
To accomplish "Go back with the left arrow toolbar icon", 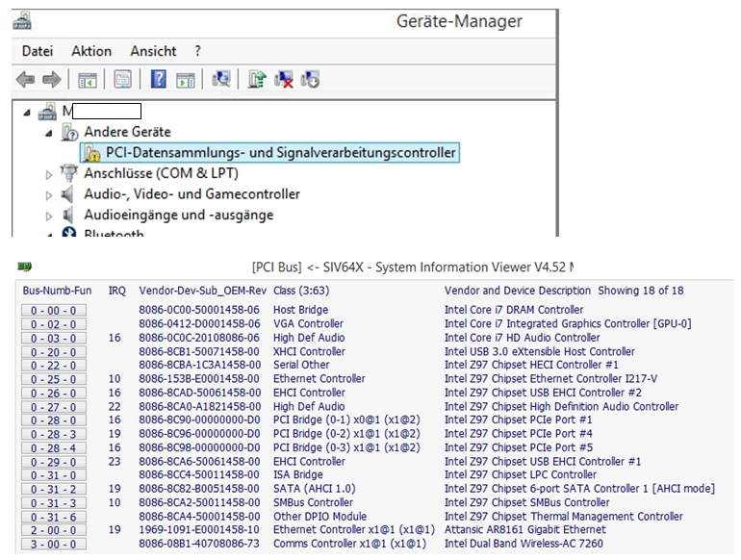I will coord(26,80).
